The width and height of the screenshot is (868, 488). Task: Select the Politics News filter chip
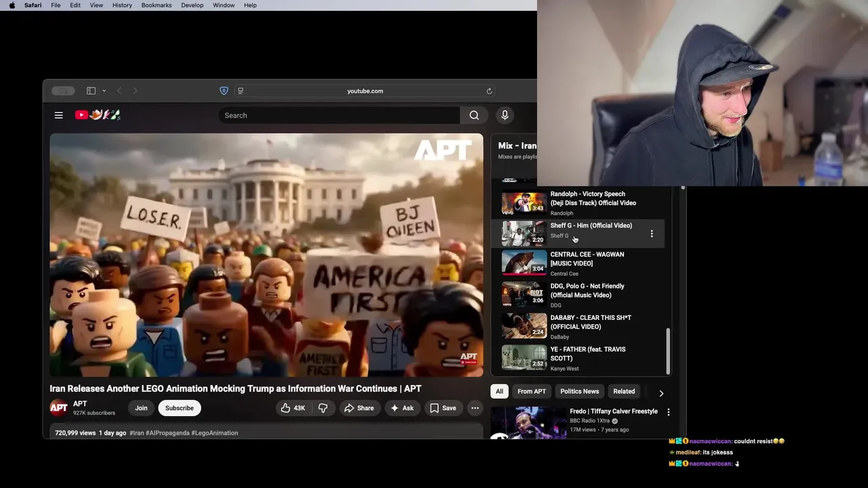pos(580,392)
